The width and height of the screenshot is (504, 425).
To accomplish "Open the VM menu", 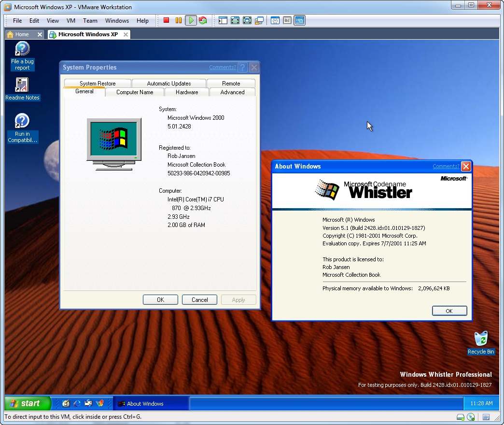I will click(x=70, y=21).
